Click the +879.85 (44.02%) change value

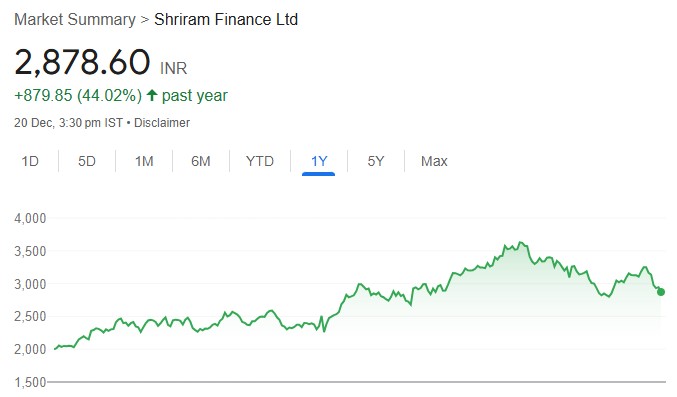[78, 95]
